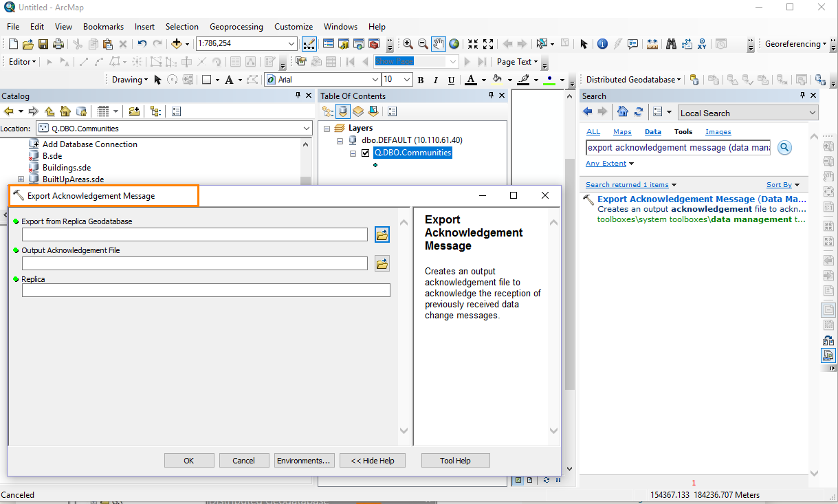838x504 pixels.
Task: Open the Drawing dropdown menu
Action: tap(130, 80)
